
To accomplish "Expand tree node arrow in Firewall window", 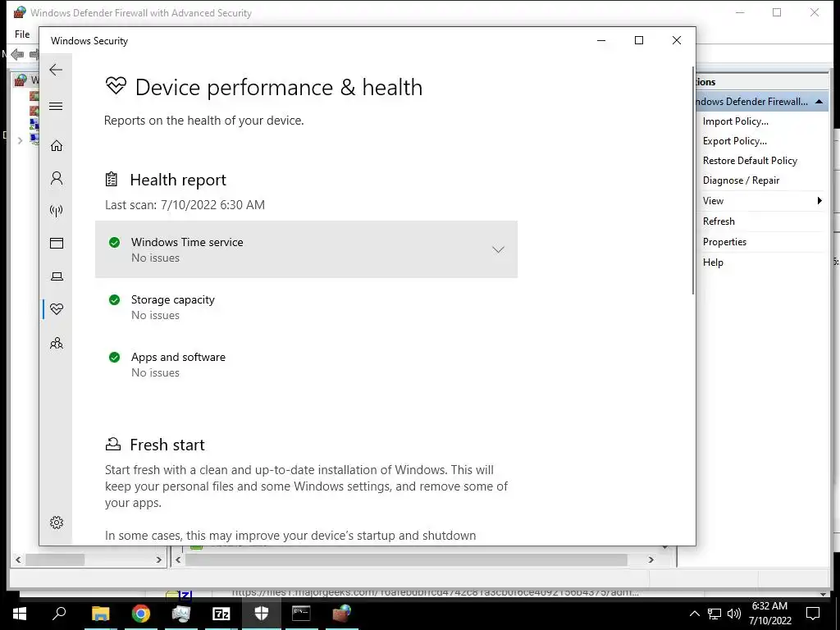I will coord(20,140).
